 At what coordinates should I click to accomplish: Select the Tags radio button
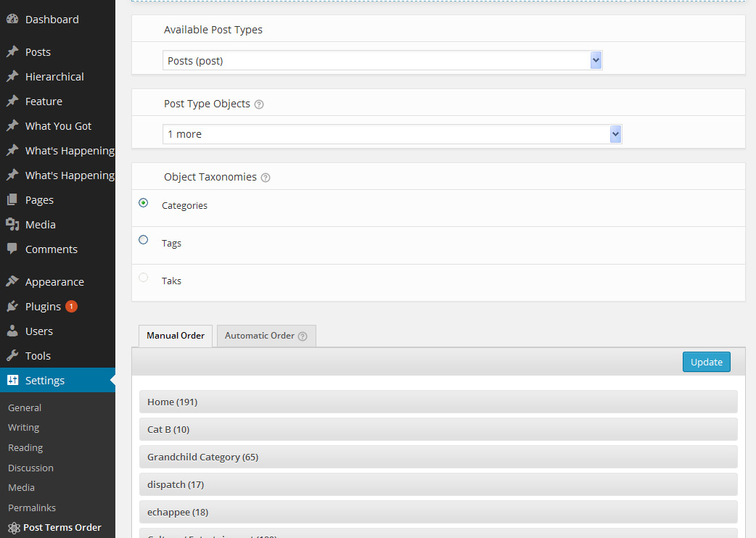(x=143, y=240)
